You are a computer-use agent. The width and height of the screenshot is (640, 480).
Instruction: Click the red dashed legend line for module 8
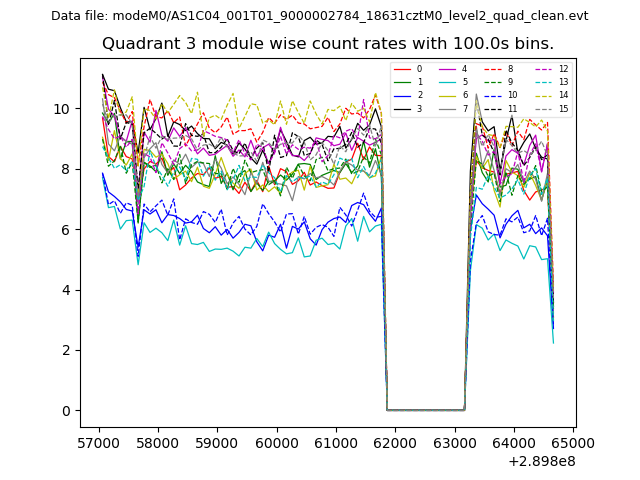[494, 69]
